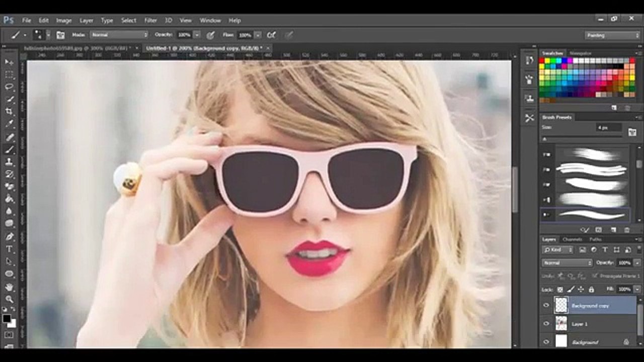Select the History Brush tool
This screenshot has height=362, width=644.
(x=9, y=174)
